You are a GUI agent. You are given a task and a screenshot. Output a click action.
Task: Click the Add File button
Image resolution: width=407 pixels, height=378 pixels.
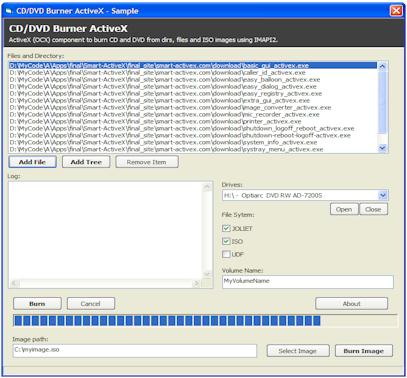[x=32, y=162]
